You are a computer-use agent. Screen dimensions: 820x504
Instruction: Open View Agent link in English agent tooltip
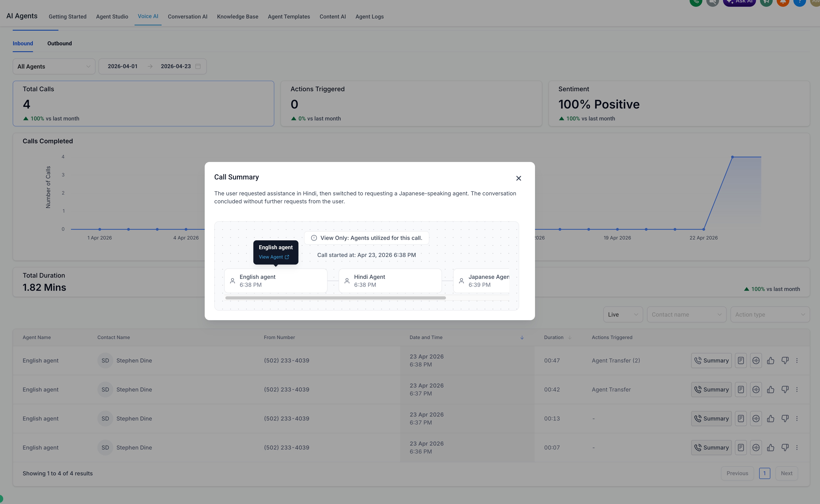(274, 257)
